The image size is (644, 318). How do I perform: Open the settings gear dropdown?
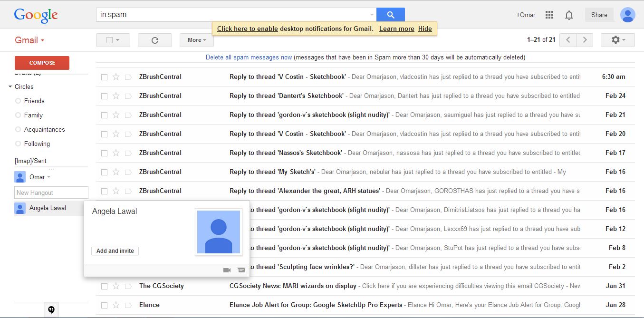click(x=618, y=40)
